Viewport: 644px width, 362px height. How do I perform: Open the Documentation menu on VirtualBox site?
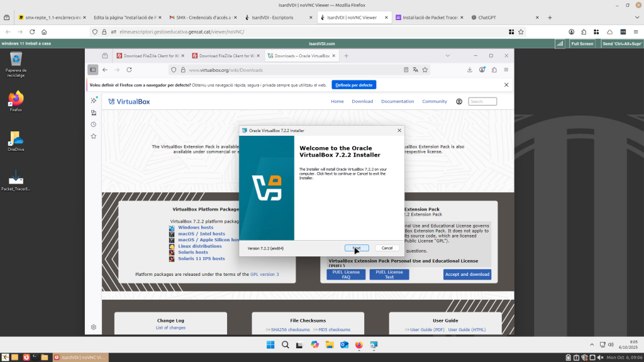click(x=397, y=101)
